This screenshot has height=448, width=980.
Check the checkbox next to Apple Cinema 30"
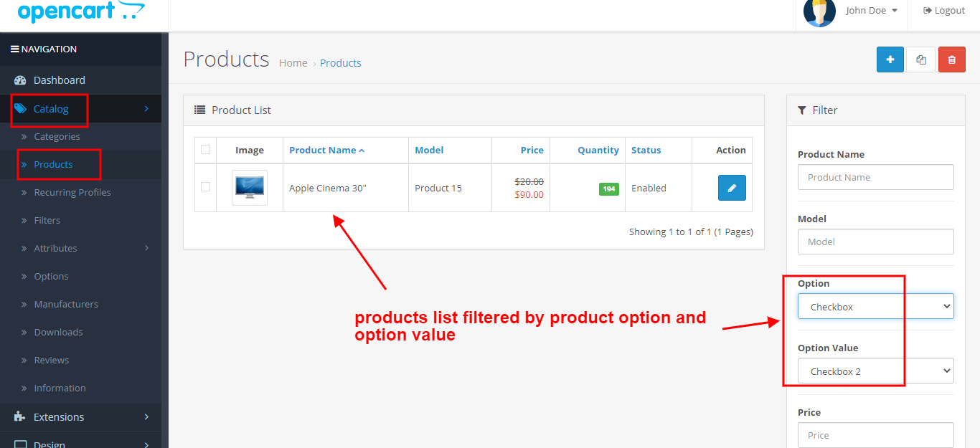205,187
